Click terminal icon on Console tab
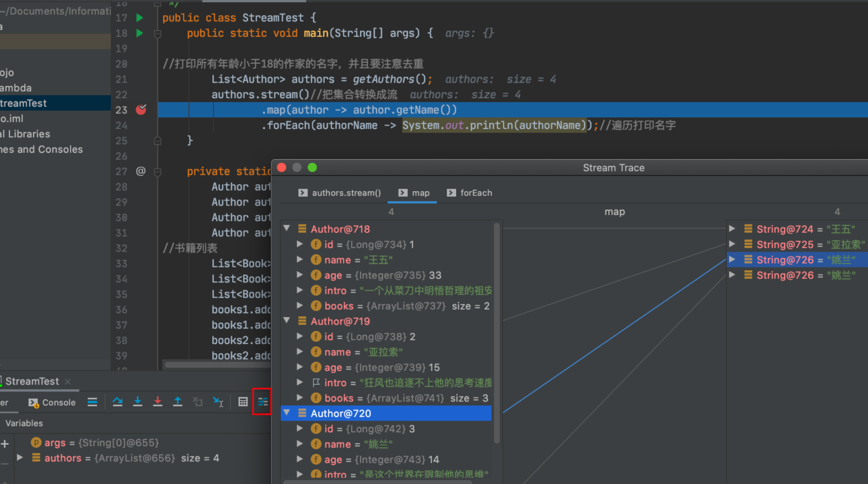The height and width of the screenshot is (484, 868). pos(34,403)
